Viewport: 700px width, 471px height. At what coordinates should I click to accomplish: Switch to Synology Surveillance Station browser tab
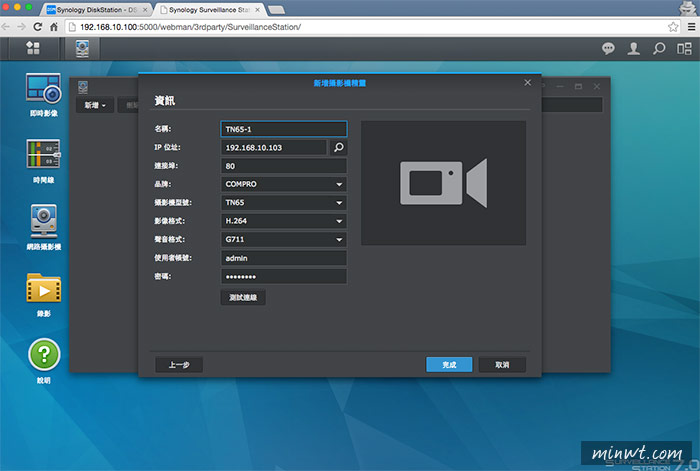point(209,9)
